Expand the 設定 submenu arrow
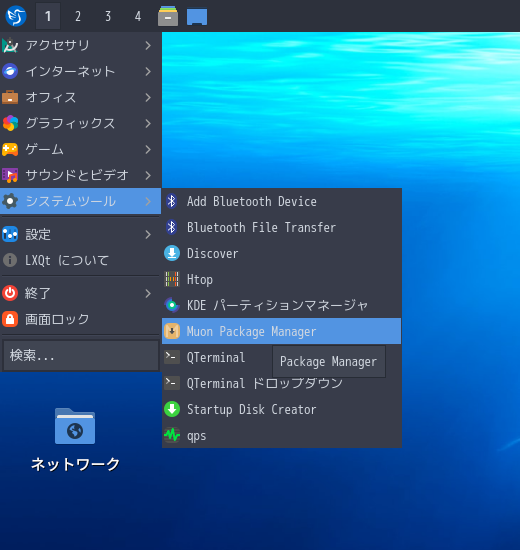The height and width of the screenshot is (550, 520). coord(148,234)
